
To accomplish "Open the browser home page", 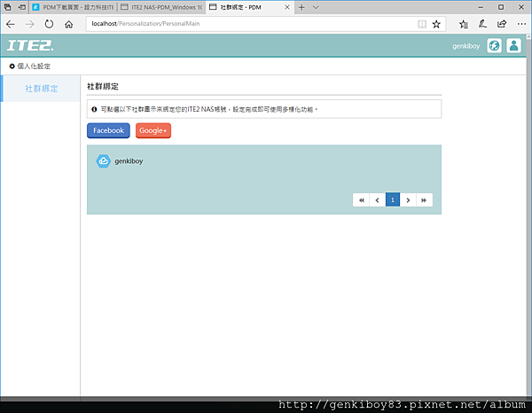I will [x=69, y=24].
